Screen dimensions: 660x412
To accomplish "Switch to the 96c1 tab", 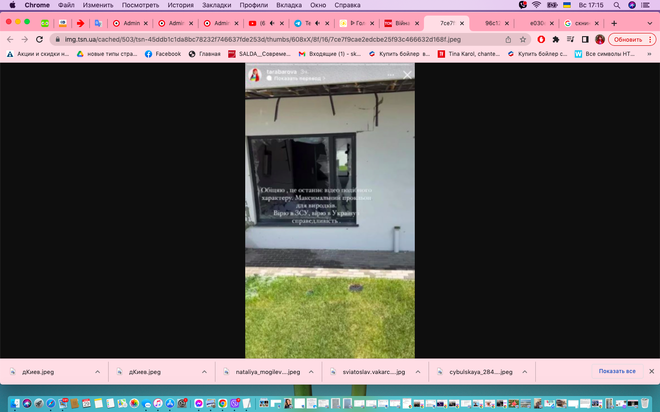I will (x=494, y=22).
